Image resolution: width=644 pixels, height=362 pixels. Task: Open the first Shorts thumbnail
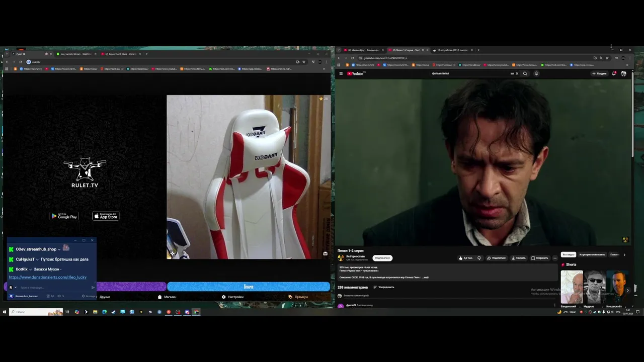[572, 287]
